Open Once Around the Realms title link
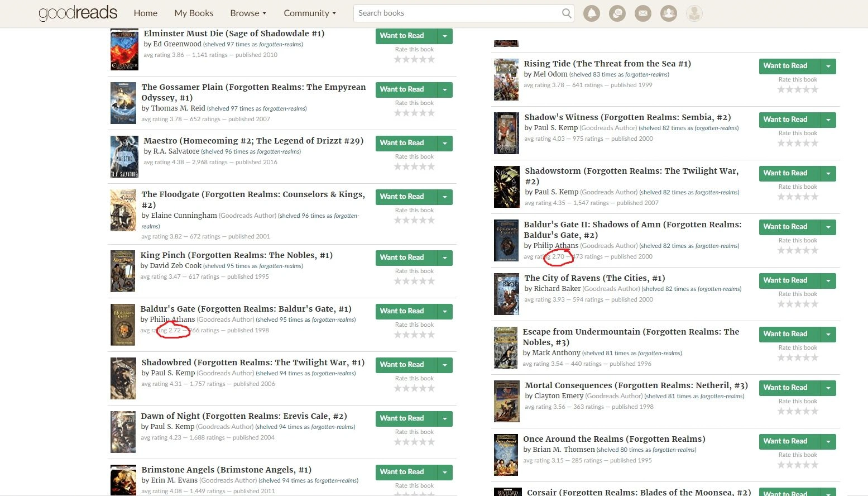The image size is (868, 496). 615,439
